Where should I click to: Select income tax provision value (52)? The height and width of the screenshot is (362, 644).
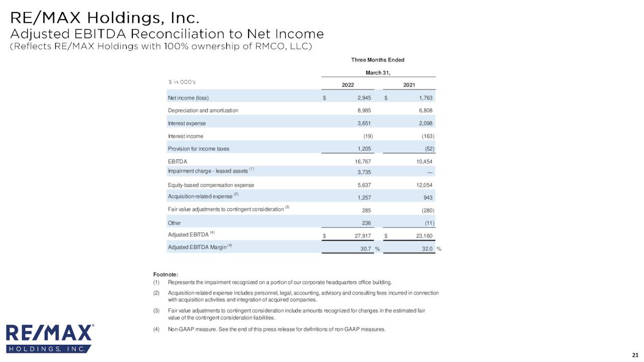click(429, 149)
